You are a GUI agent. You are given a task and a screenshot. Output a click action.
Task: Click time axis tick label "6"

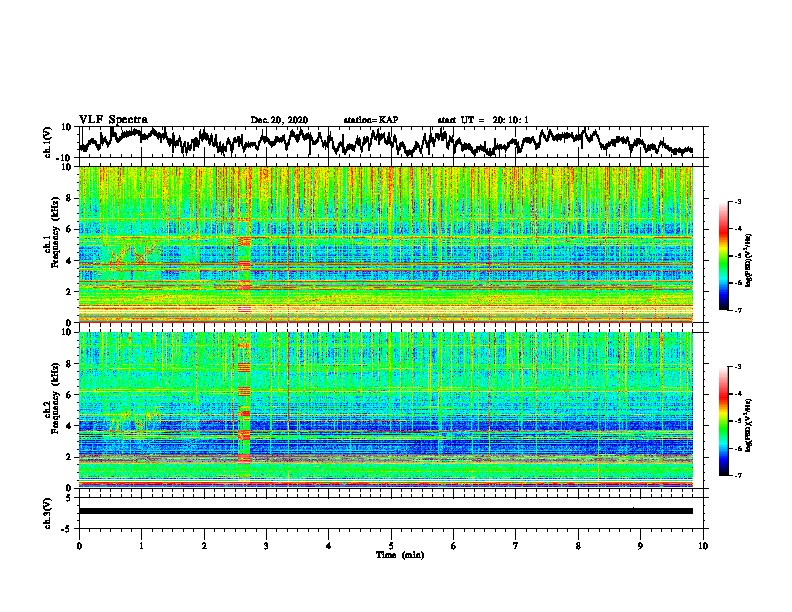tap(454, 546)
